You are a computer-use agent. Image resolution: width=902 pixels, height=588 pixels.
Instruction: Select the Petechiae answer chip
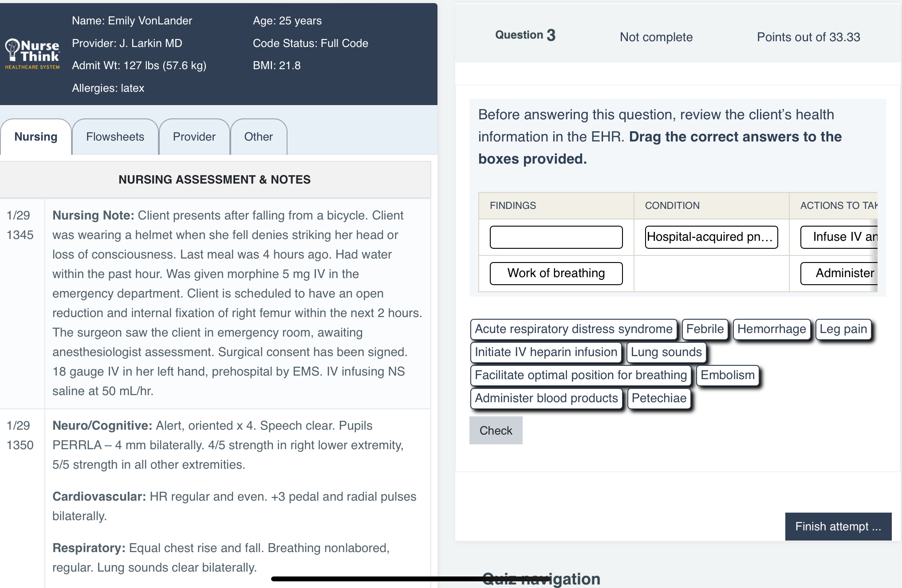tap(659, 398)
